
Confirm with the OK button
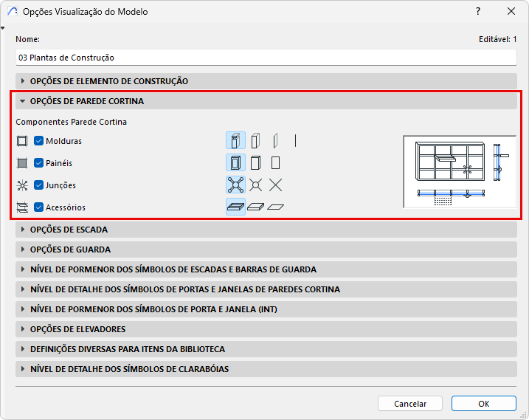(484, 404)
